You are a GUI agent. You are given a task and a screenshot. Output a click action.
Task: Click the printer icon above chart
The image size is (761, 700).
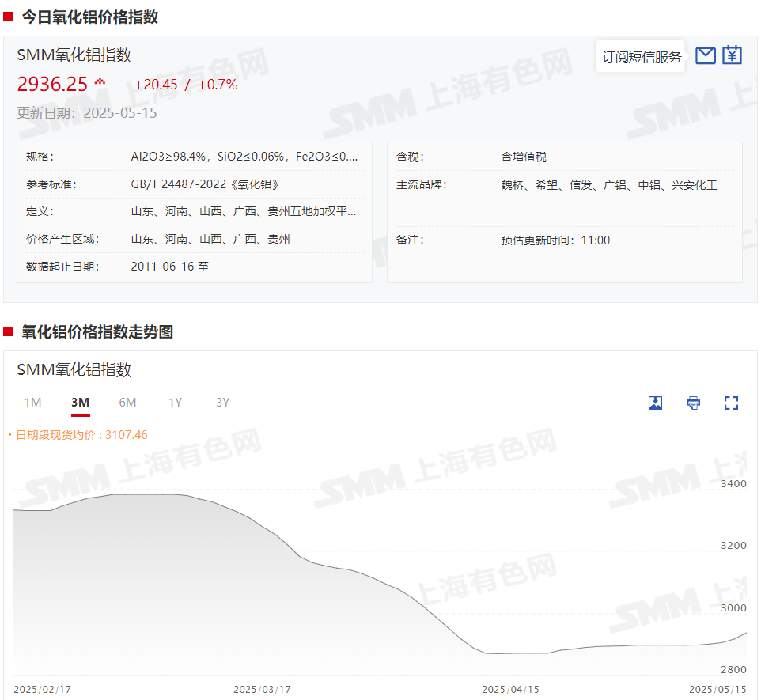693,403
